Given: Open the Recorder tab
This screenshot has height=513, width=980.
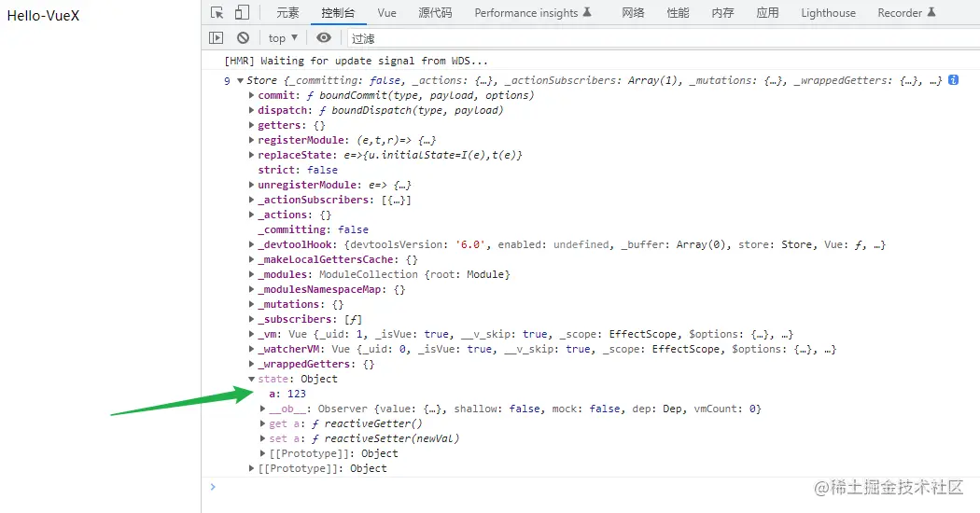Looking at the screenshot, I should [906, 12].
